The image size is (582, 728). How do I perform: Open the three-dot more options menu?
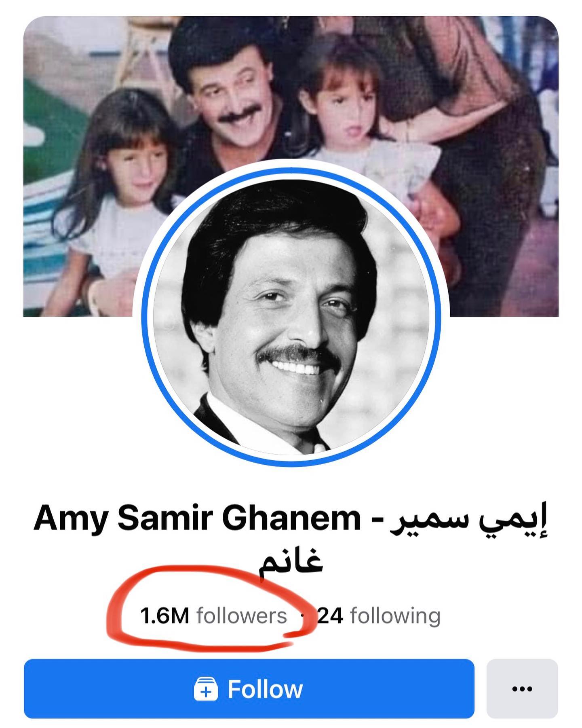click(522, 689)
